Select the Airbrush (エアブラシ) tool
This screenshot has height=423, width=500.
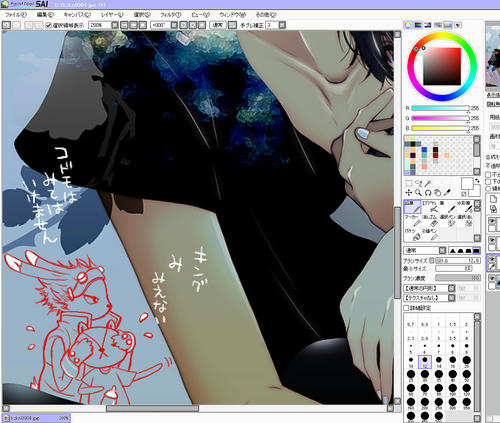pos(430,207)
